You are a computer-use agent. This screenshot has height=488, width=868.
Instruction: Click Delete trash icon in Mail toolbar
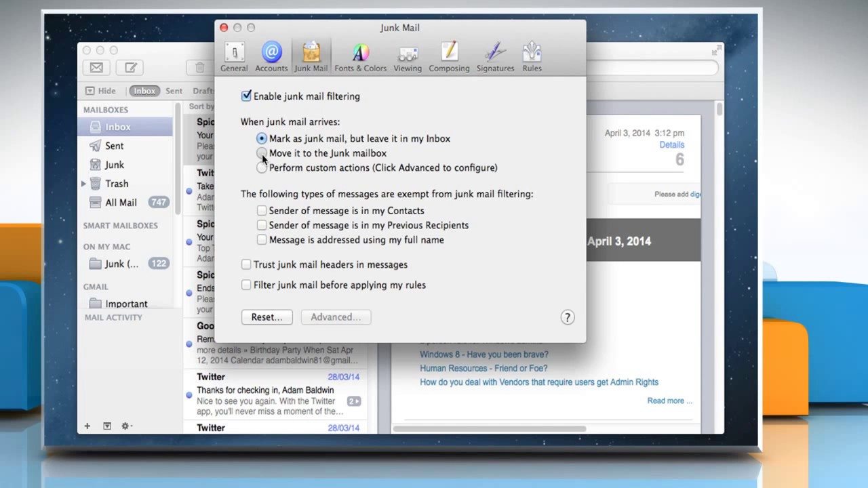(x=199, y=67)
